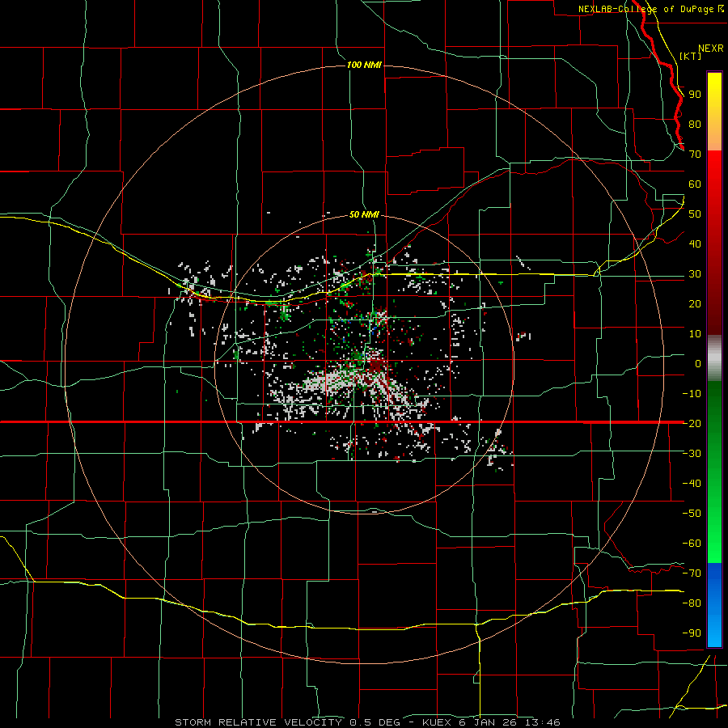
Task: Select the 80 value on the velocity scale
Action: click(695, 124)
